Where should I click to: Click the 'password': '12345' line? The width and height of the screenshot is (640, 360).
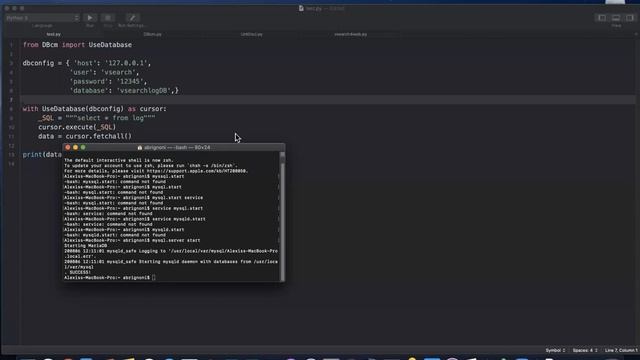point(108,82)
